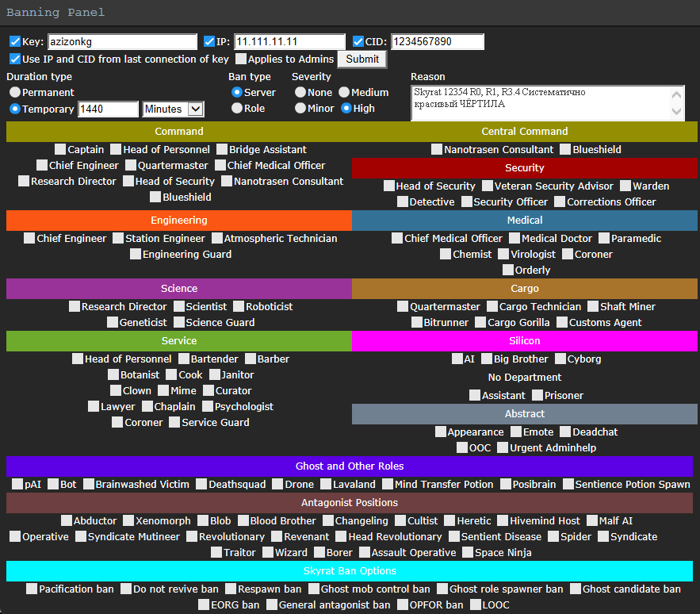The image size is (700, 614).
Task: Enable the Respawn ban option
Action: pyautogui.click(x=231, y=589)
